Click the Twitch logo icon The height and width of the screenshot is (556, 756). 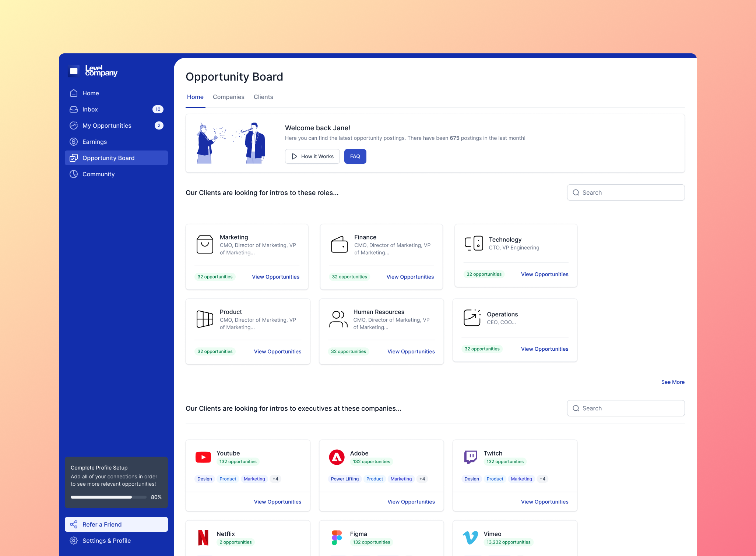[x=470, y=457]
